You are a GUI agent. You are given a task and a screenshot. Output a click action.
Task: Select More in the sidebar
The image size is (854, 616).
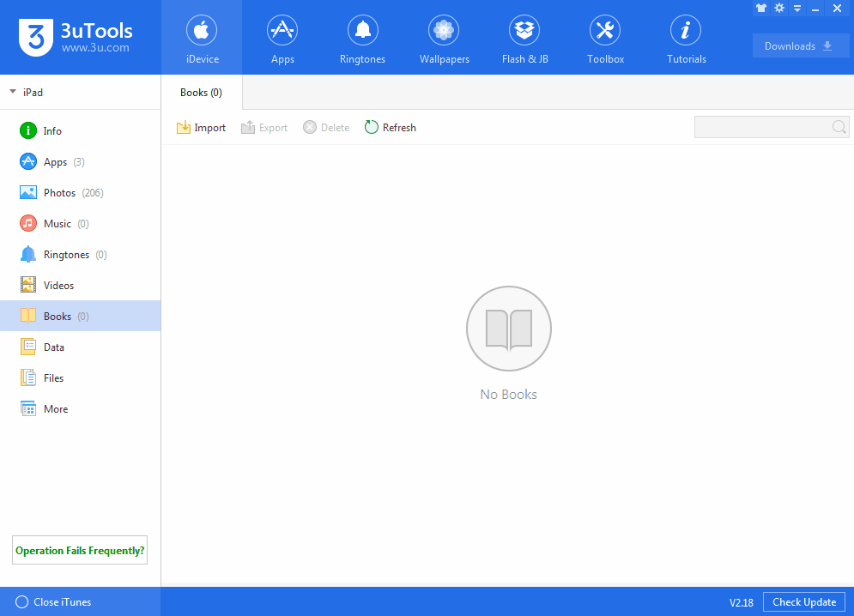80,409
